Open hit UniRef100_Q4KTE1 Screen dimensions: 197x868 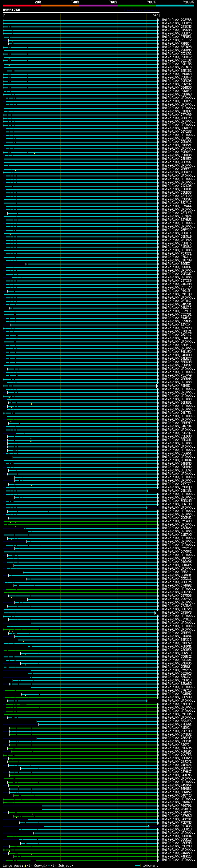click(177, 413)
